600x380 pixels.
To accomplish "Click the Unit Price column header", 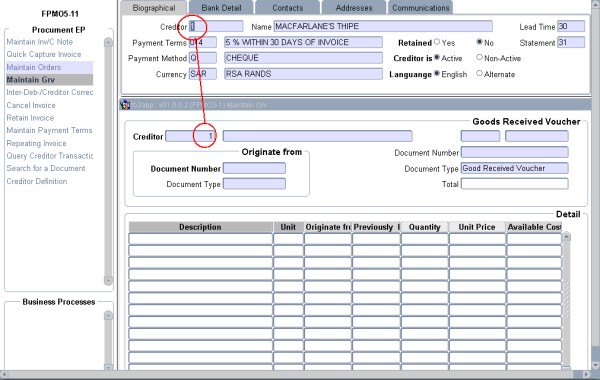I will (x=477, y=227).
